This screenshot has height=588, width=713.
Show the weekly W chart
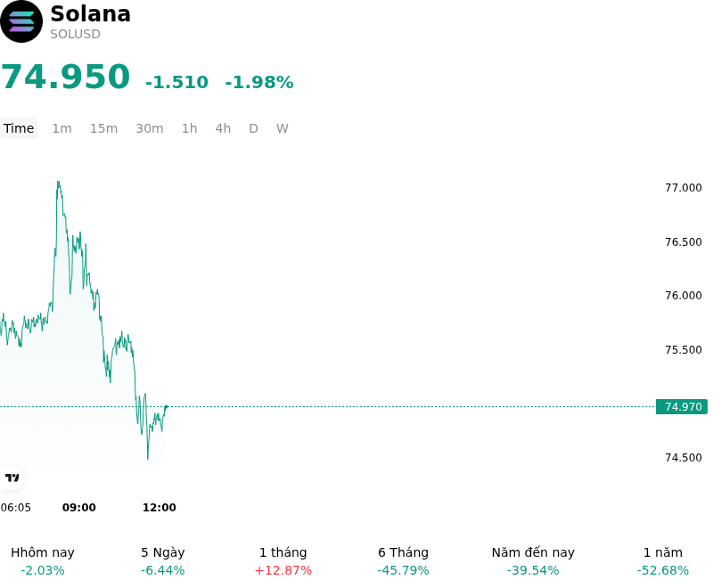click(283, 128)
